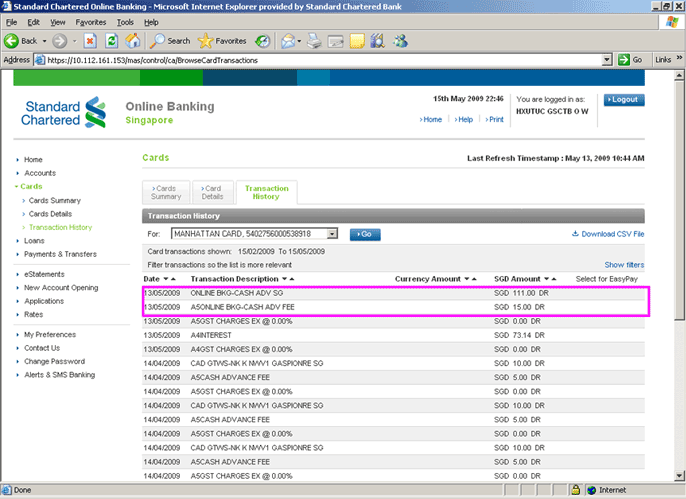
Task: Go back with the Back arrow icon
Action: click(11, 41)
